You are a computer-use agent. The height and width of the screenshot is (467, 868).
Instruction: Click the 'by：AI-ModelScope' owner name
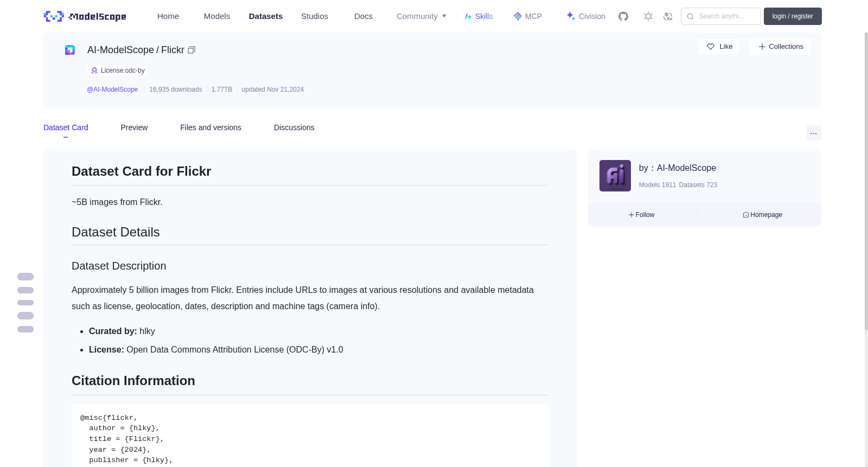pyautogui.click(x=678, y=168)
